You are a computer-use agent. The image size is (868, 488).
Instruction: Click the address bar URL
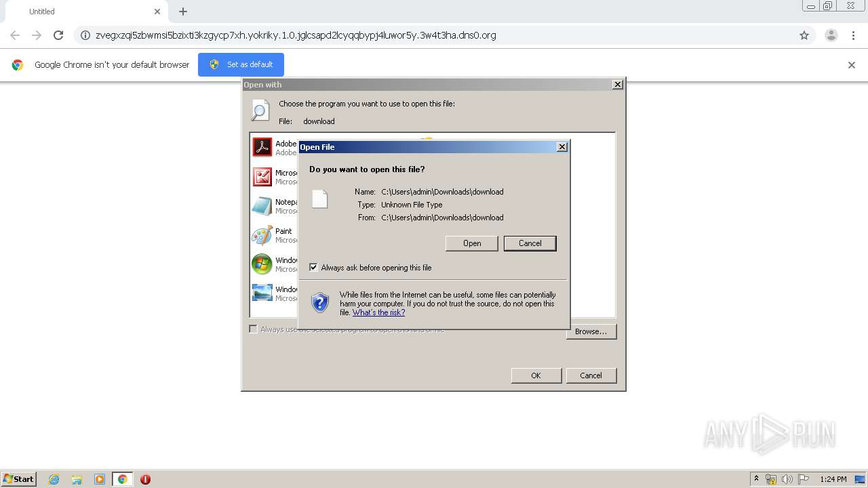coord(296,35)
